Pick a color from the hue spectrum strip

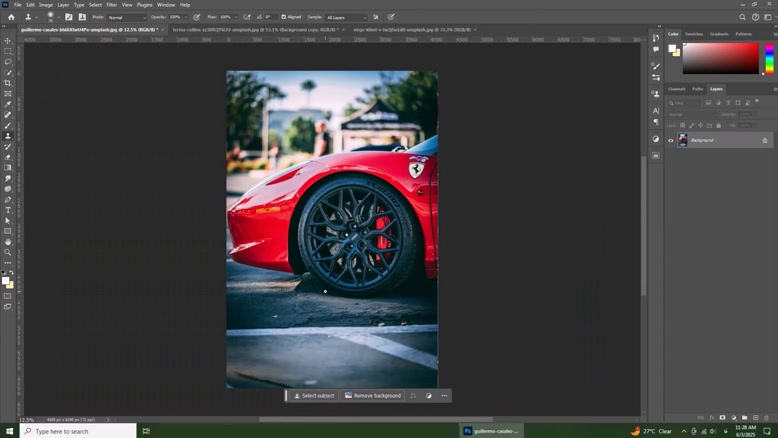769,59
